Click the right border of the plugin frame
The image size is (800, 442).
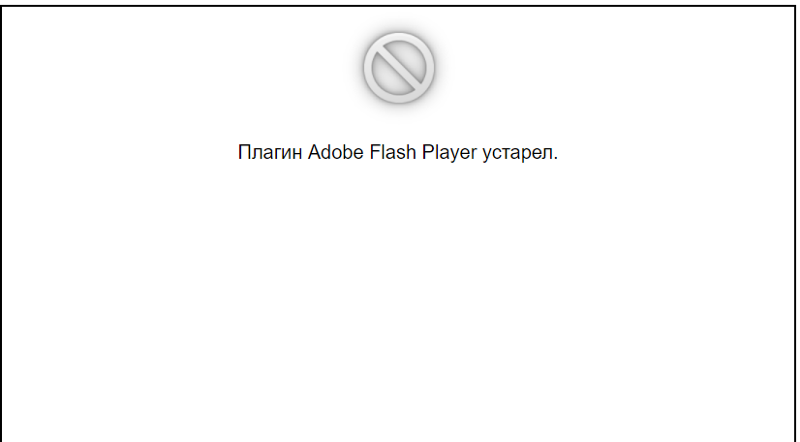(x=795, y=225)
